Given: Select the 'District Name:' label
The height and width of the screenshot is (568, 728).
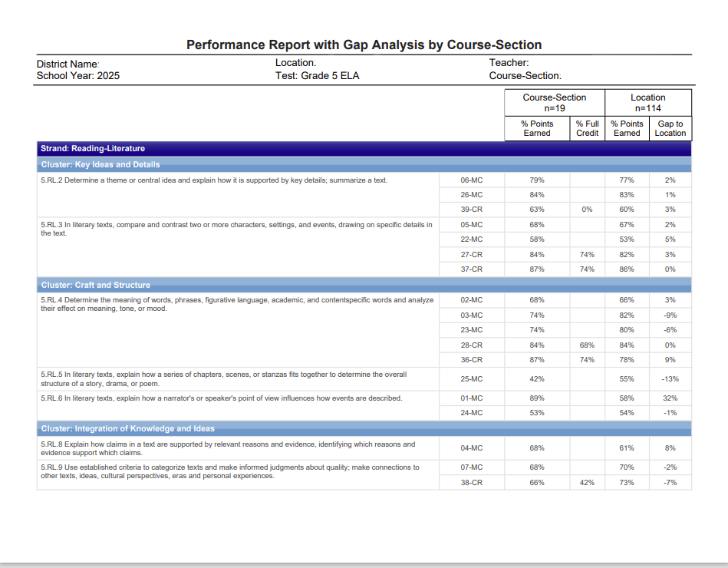Looking at the screenshot, I should click(68, 64).
